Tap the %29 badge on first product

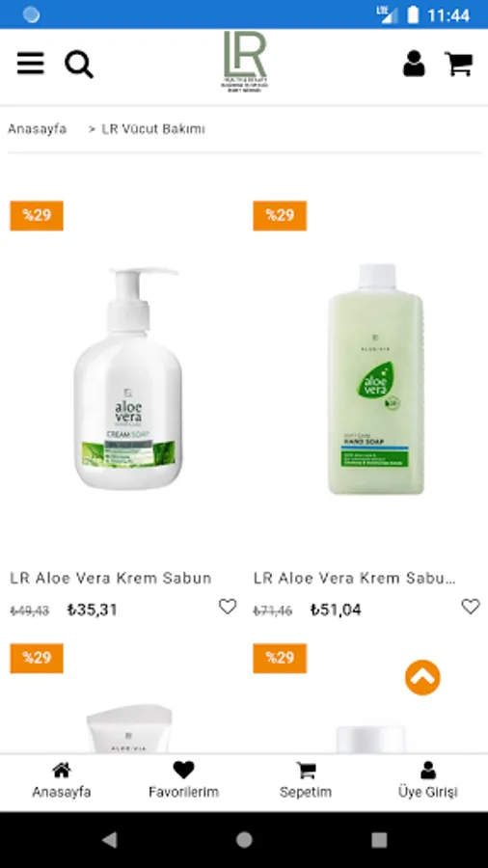pos(37,215)
